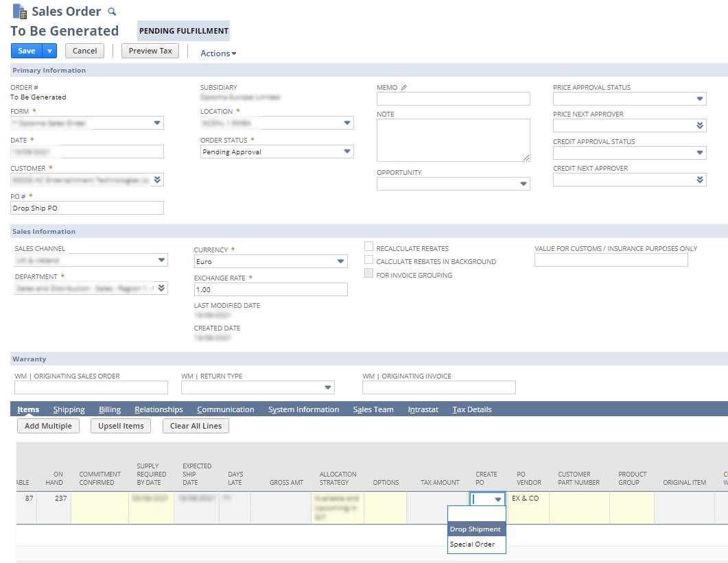Click Price Next Approver double-arrow icon
This screenshot has height=563, width=728.
[x=699, y=125]
